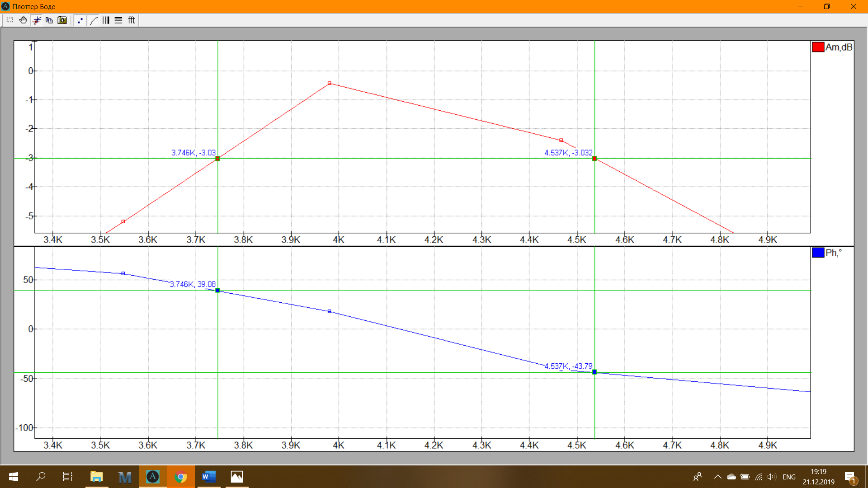Click the label text '3.746K, 39.08'
The height and width of the screenshot is (488, 868).
click(x=193, y=284)
